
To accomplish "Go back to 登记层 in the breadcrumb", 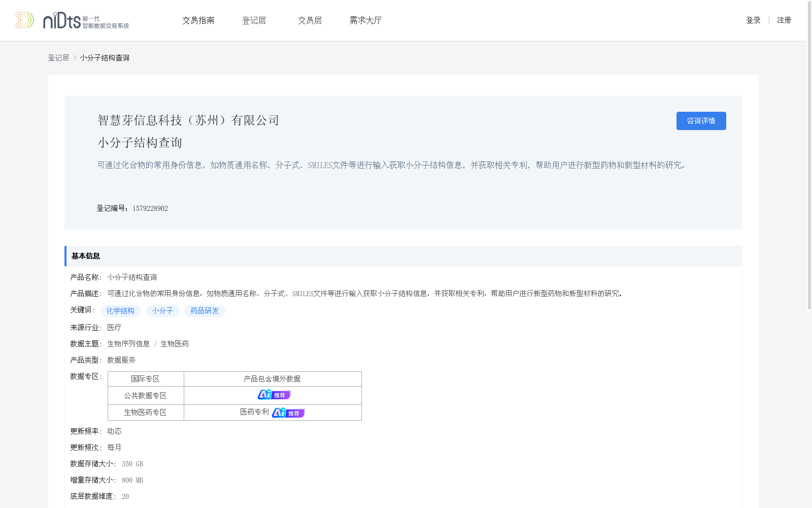I will (58, 58).
